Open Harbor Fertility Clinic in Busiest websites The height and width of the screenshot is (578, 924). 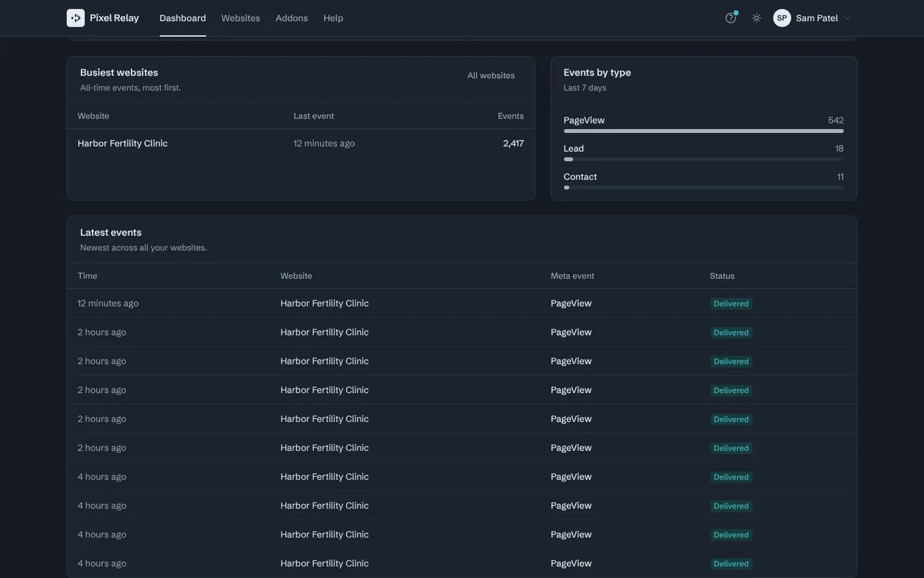coord(123,143)
